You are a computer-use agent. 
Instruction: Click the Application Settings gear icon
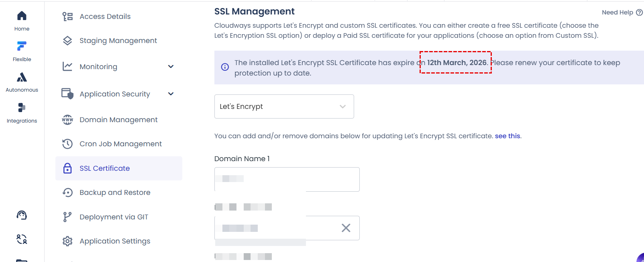[x=67, y=241]
